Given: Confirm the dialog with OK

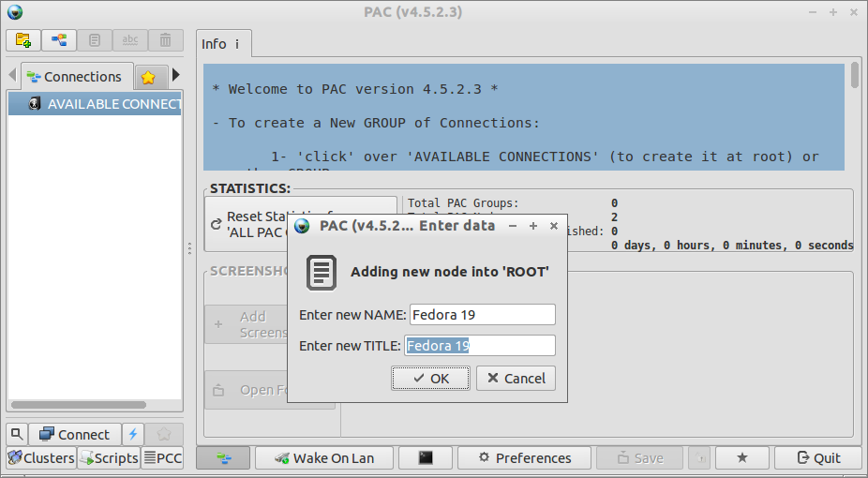Looking at the screenshot, I should (430, 378).
